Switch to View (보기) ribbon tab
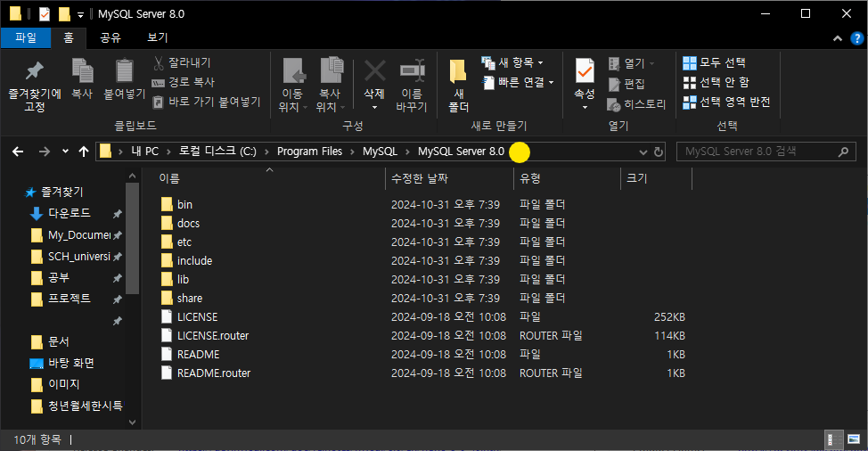Viewport: 868px width, 451px height. pos(157,37)
